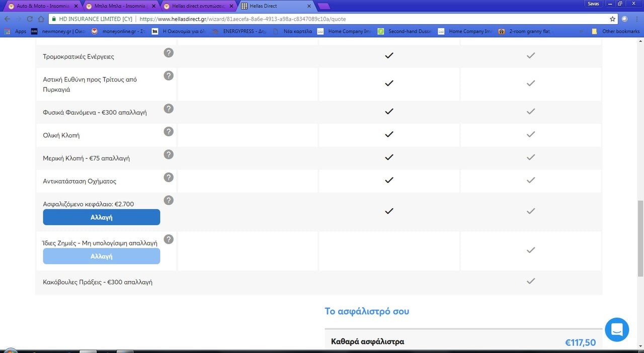The image size is (644, 353).
Task: Select text Αντικατάσταση Οχήματος
Action: [79, 181]
